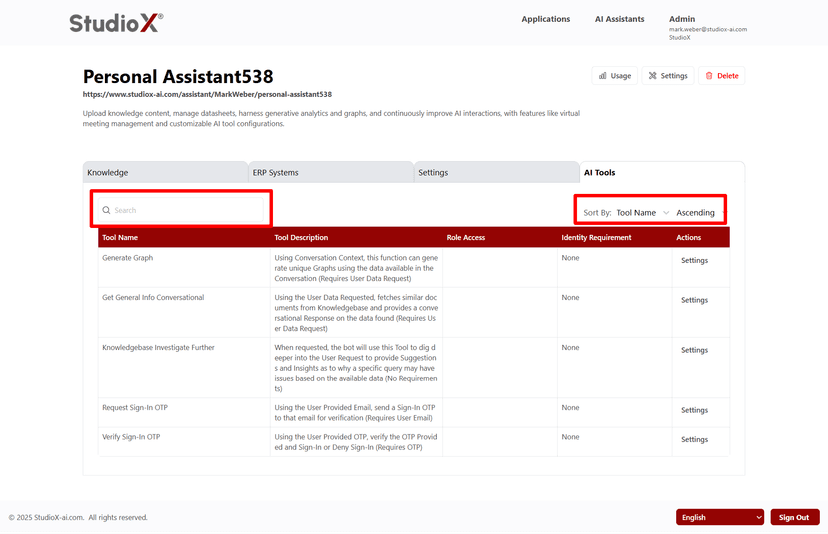Open Usage statistics button
Screen dimensions: 828x534
615,76
